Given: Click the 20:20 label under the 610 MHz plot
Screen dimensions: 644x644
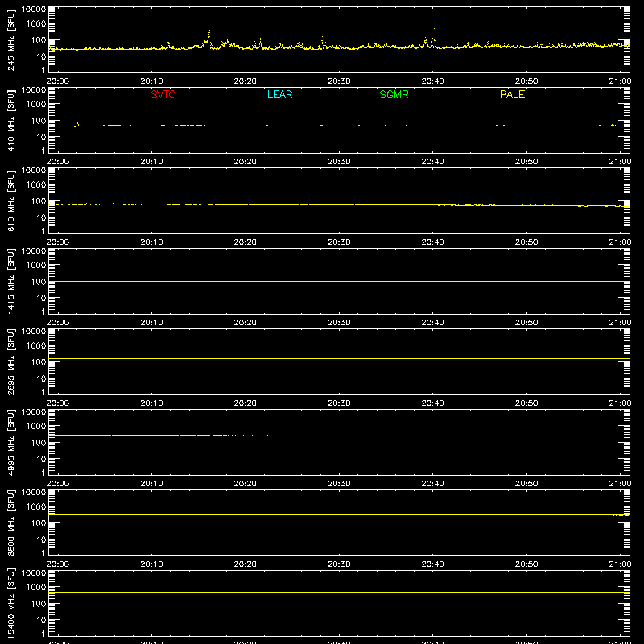Looking at the screenshot, I should point(246,242).
